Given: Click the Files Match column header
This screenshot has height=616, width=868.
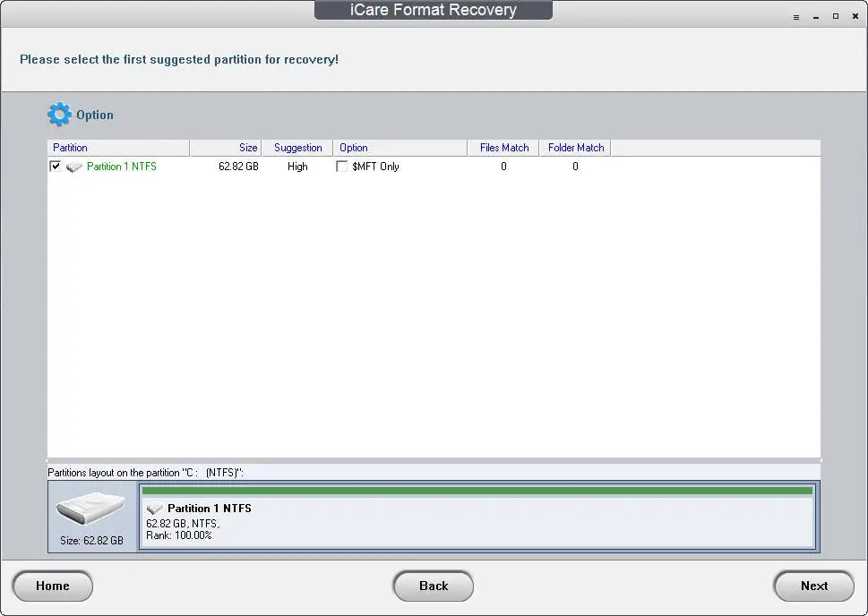Looking at the screenshot, I should click(x=503, y=148).
